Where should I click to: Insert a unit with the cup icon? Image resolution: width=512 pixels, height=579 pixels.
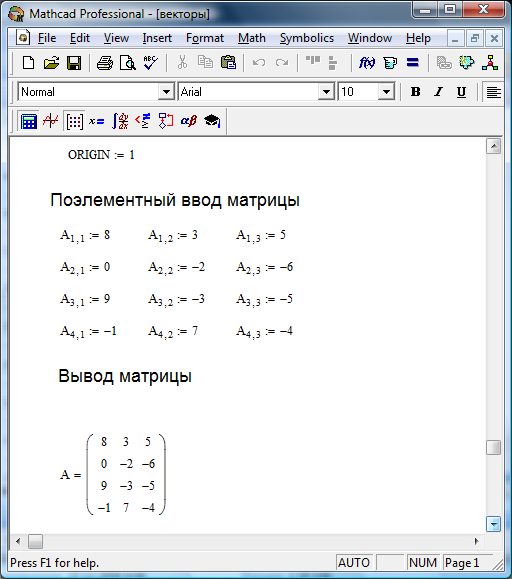(x=390, y=63)
